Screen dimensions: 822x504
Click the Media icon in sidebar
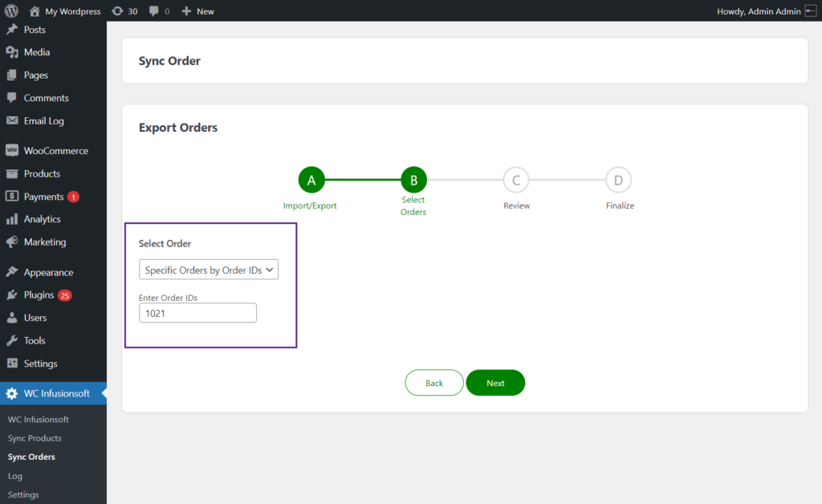[x=12, y=52]
